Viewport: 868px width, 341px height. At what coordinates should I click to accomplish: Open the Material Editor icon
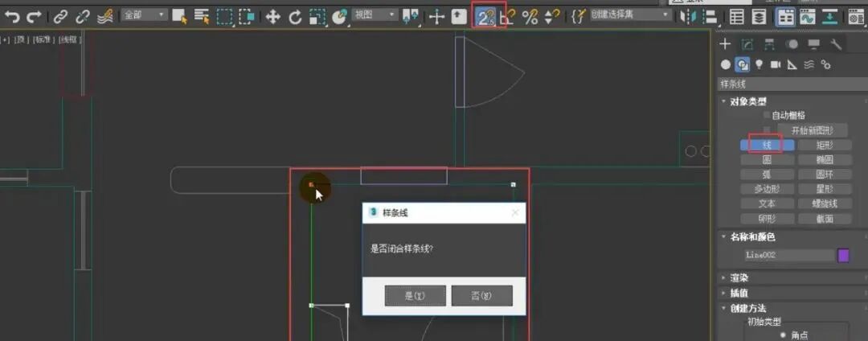pyautogui.click(x=857, y=17)
